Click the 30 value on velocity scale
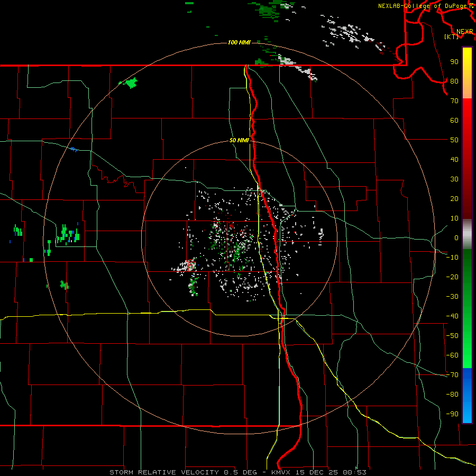The height and width of the screenshot is (476, 476). coord(454,179)
